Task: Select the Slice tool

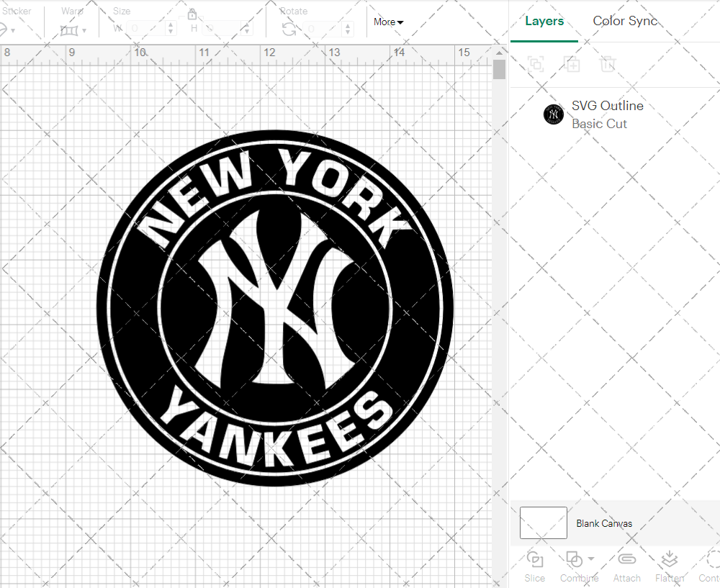Action: click(x=534, y=560)
